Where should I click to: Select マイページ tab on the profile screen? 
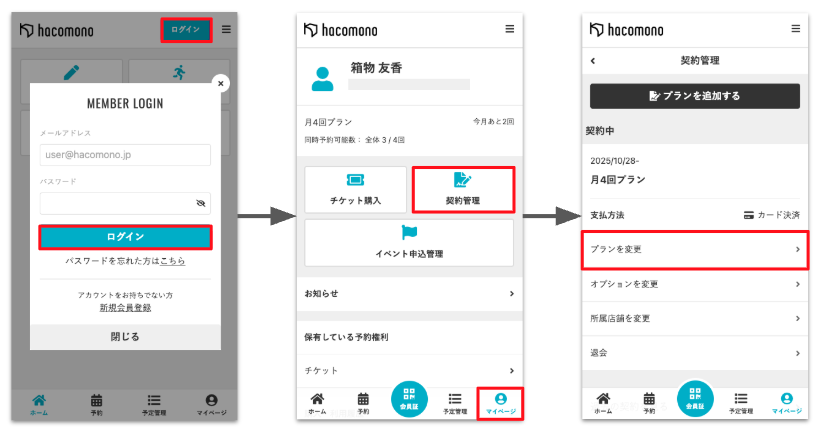coord(500,403)
